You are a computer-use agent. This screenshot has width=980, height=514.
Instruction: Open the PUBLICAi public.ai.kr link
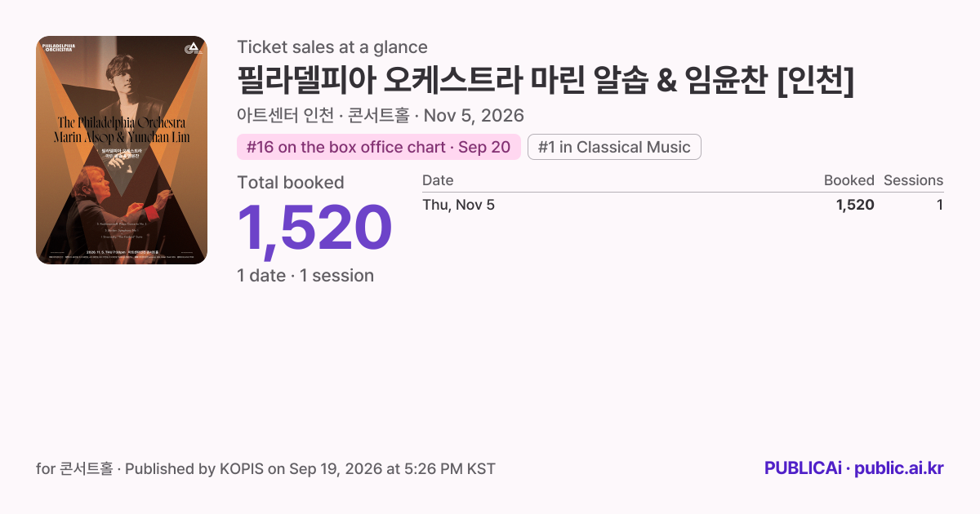coord(853,468)
